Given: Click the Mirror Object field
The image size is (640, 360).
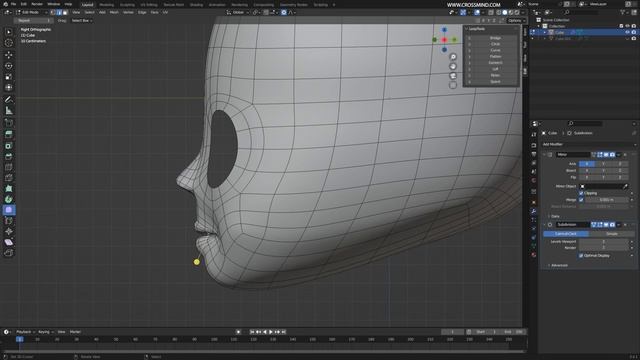Looking at the screenshot, I should pos(603,187).
